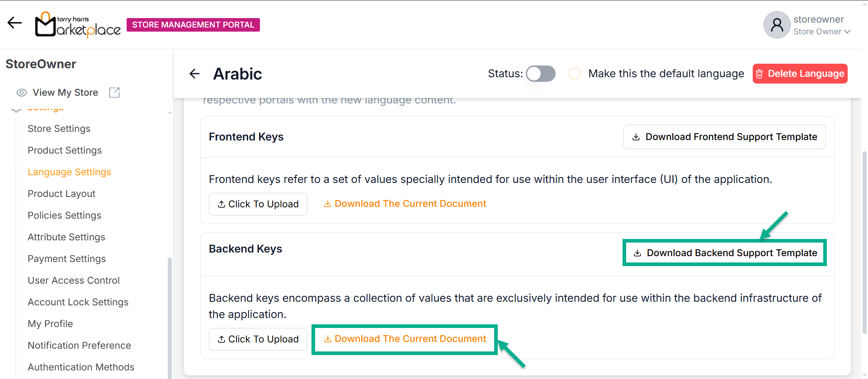The width and height of the screenshot is (868, 379).
Task: Click To Upload under Backend Keys
Action: [258, 339]
